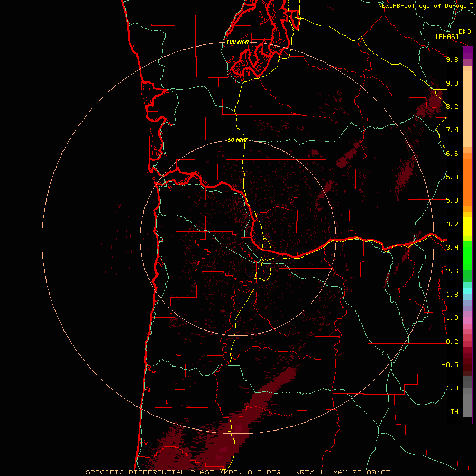Click the 1.8 value on the color scale
Image resolution: width=476 pixels, height=476 pixels.
[452, 295]
